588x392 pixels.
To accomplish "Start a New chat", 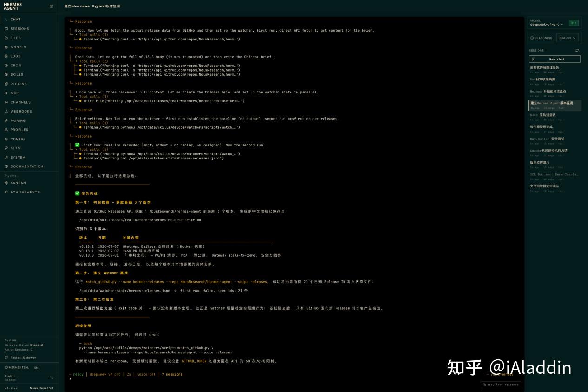I will pyautogui.click(x=555, y=59).
